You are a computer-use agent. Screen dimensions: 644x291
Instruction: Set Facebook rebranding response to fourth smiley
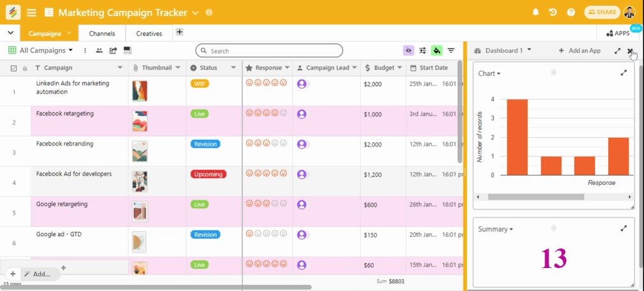click(275, 143)
